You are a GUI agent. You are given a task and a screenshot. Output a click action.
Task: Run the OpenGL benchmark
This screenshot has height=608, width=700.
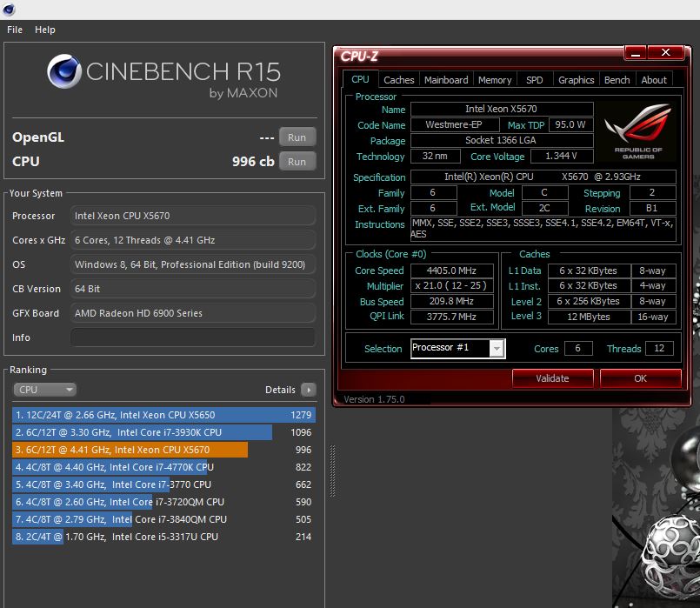click(297, 137)
